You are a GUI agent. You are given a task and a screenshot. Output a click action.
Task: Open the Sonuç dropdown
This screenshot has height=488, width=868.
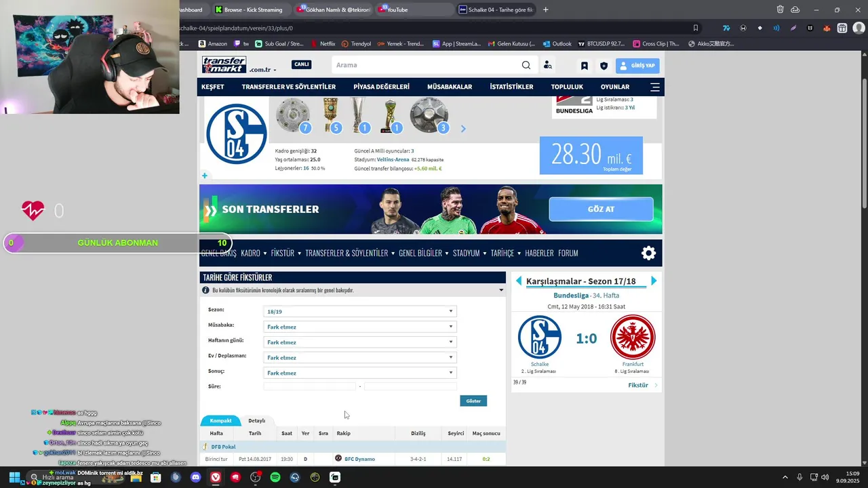(x=359, y=373)
